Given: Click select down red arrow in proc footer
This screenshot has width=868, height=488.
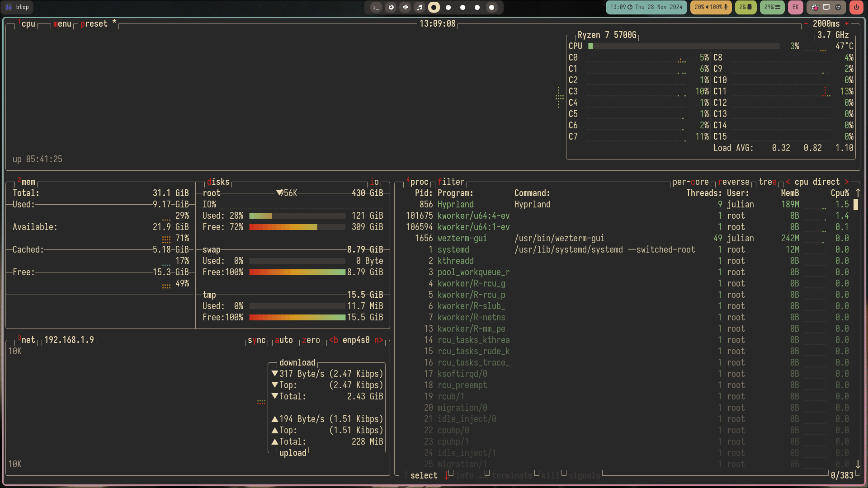Looking at the screenshot, I should click(447, 475).
